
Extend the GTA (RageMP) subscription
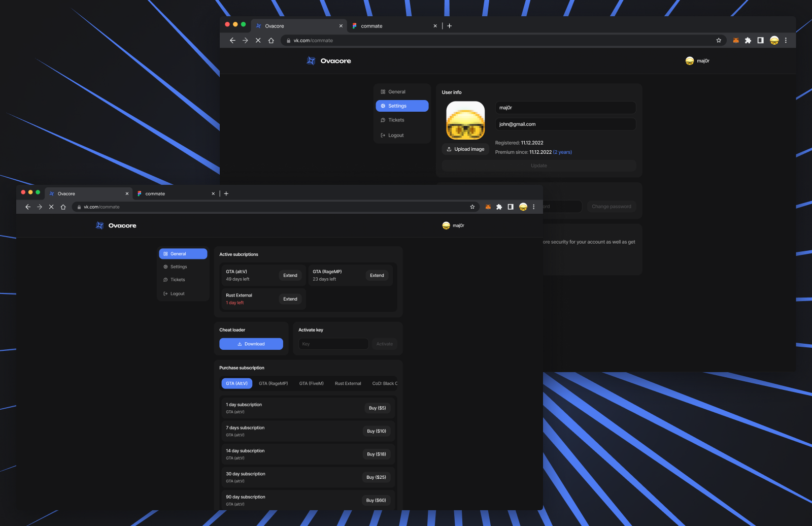(377, 275)
